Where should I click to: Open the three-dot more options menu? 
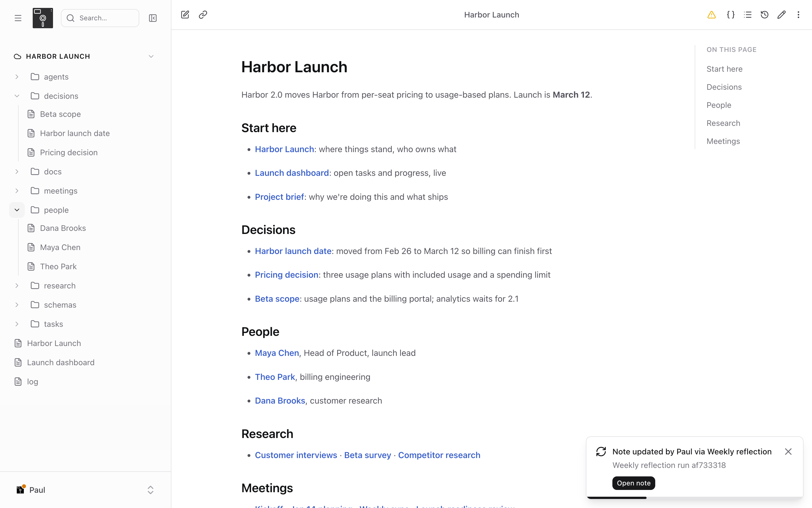798,15
